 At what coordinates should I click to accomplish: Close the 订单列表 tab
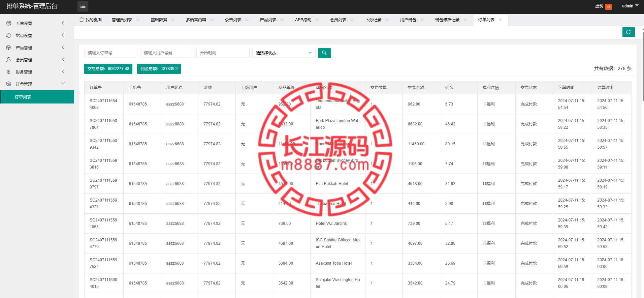click(500, 20)
